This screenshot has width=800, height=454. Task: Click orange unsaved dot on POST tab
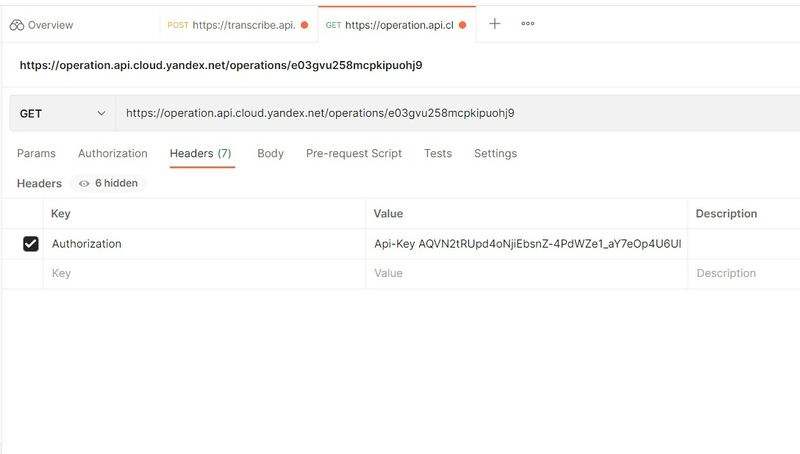(304, 25)
